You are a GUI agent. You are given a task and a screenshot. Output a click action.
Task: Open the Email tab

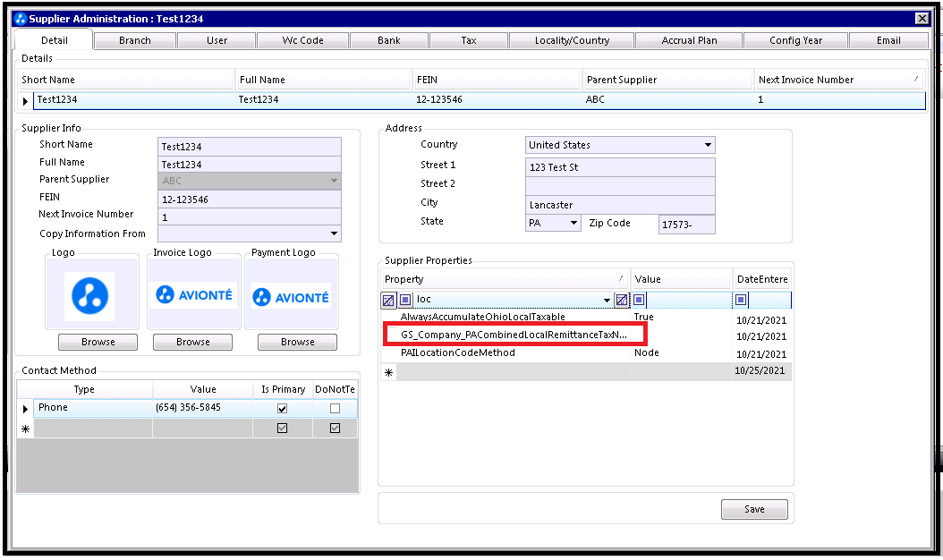tap(888, 40)
